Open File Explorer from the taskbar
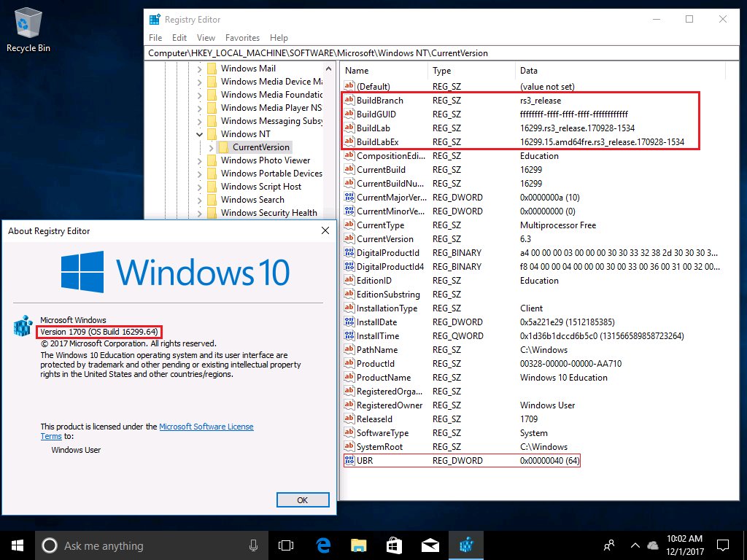747x560 pixels. click(358, 545)
